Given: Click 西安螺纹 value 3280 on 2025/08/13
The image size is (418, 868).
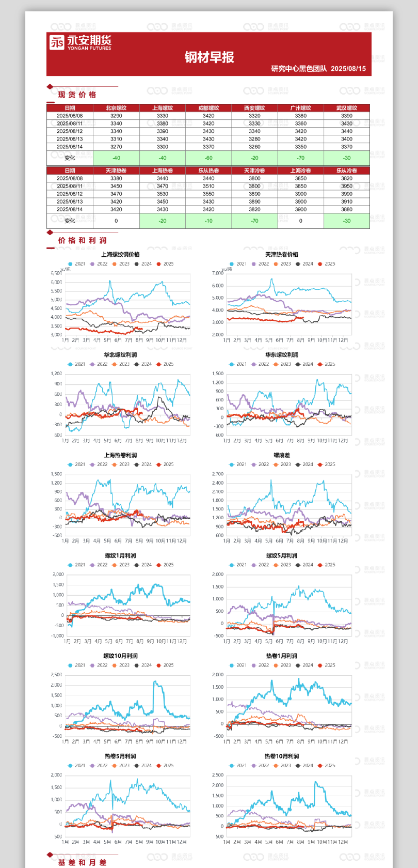Looking at the screenshot, I should (254, 139).
